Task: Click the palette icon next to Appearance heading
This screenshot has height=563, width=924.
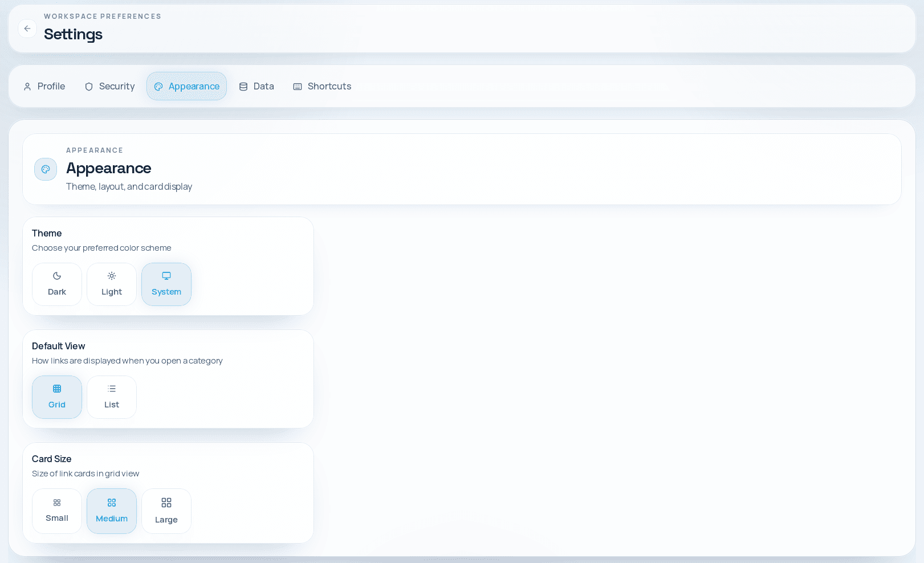Action: [x=46, y=169]
